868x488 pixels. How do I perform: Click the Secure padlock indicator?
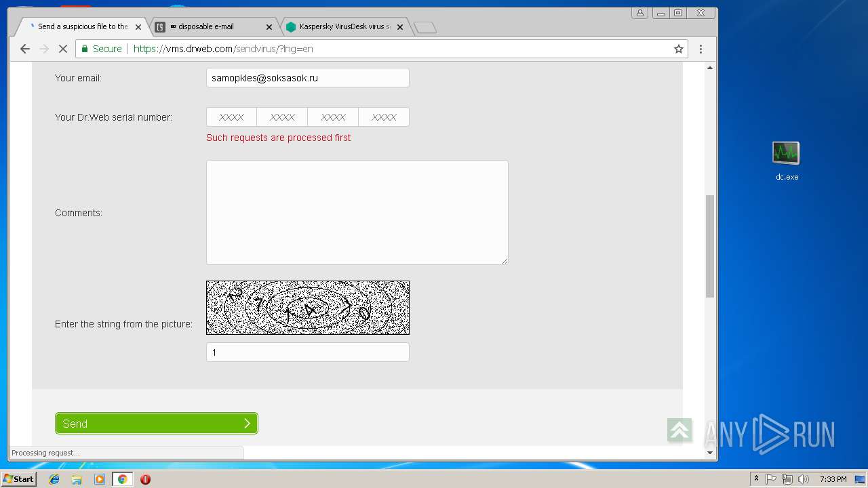[x=101, y=49]
